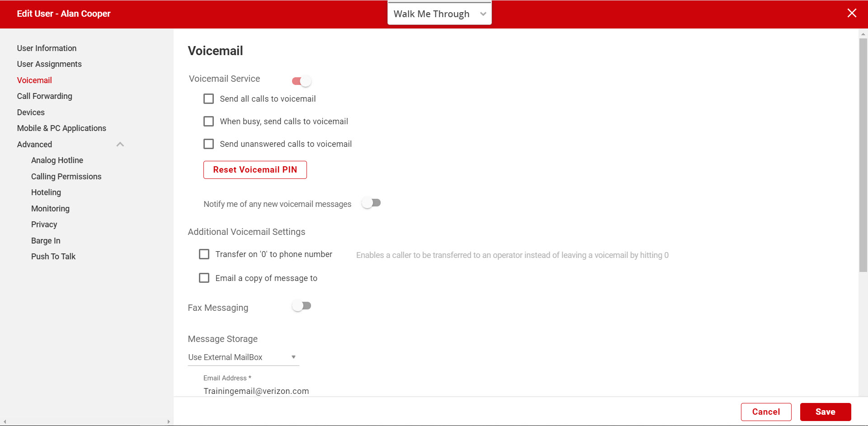Open Push To Talk settings
Image resolution: width=868 pixels, height=426 pixels.
click(53, 257)
